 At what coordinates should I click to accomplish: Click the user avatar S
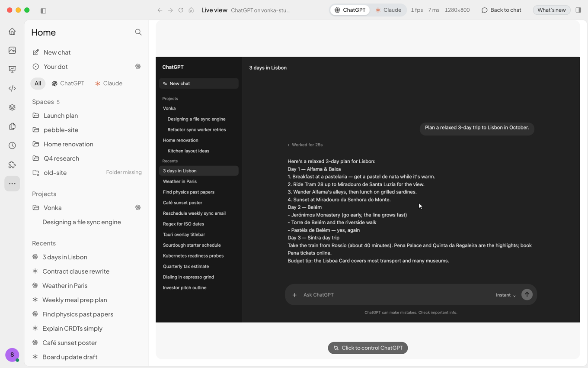[x=12, y=355]
